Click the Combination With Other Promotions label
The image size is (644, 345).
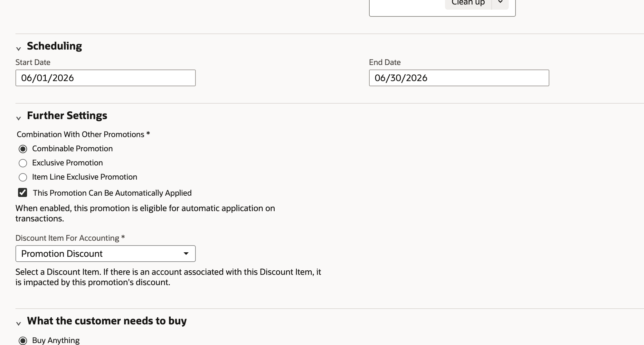[83, 134]
